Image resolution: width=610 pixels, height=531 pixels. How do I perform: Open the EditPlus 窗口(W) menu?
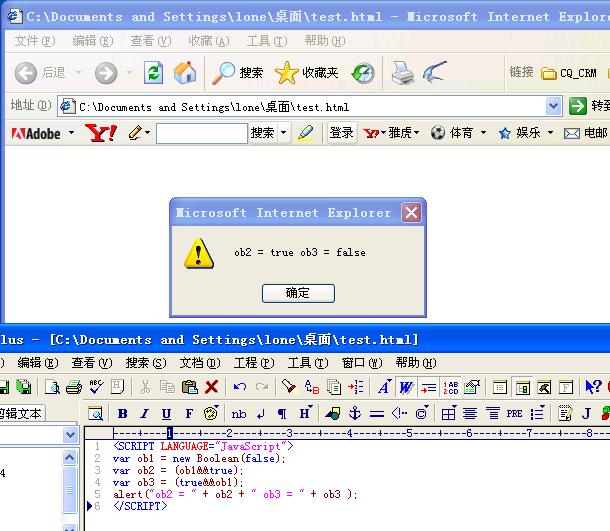362,363
